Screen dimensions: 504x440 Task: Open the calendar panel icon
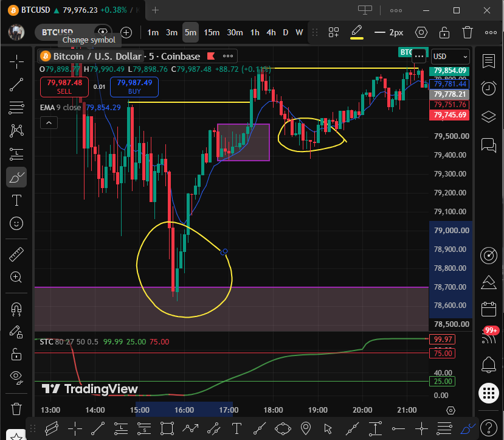tap(489, 309)
